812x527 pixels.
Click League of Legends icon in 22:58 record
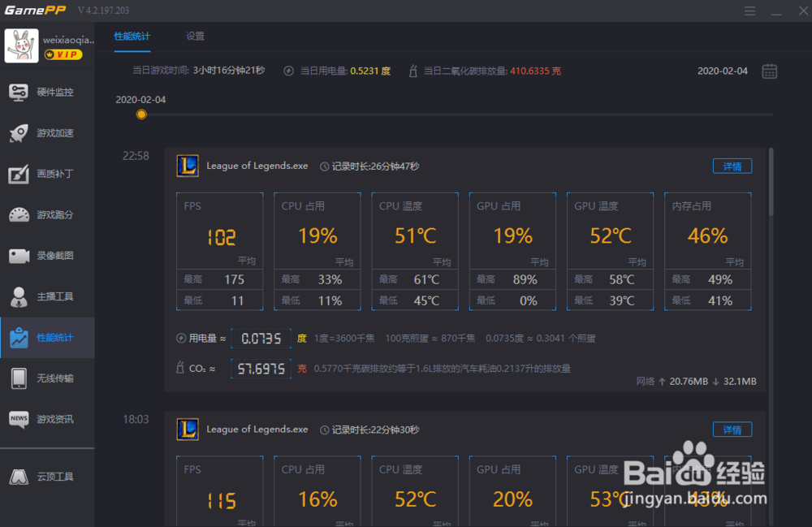pyautogui.click(x=188, y=166)
